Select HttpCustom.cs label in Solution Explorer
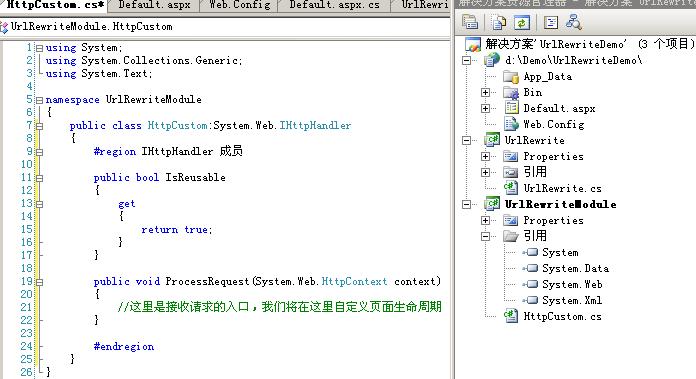696x379 pixels. [x=562, y=316]
